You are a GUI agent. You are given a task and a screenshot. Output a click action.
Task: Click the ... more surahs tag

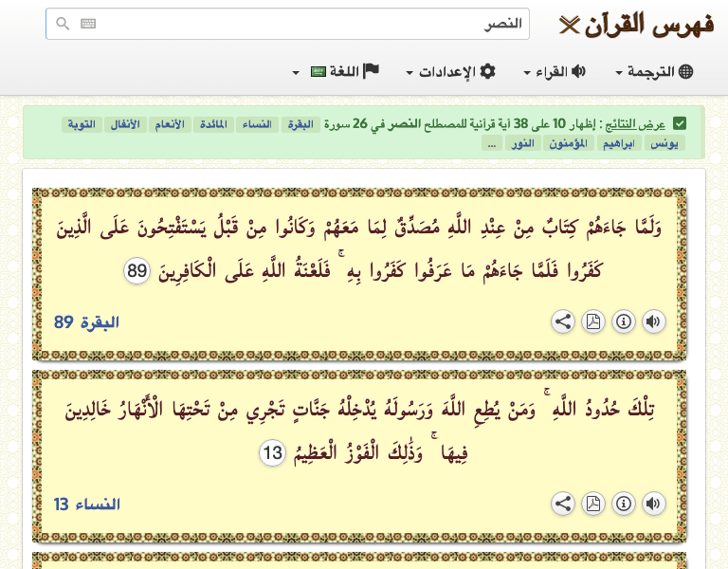(x=491, y=143)
